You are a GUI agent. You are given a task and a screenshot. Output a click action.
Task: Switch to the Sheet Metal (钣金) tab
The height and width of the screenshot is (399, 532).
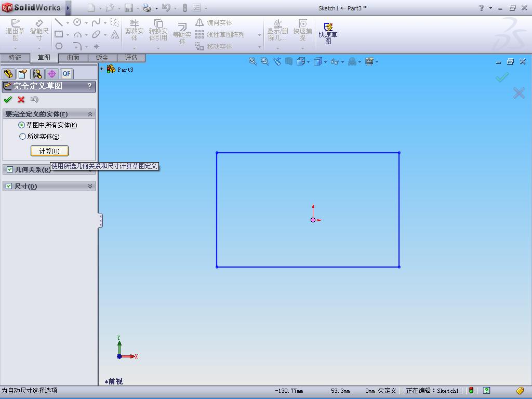102,57
